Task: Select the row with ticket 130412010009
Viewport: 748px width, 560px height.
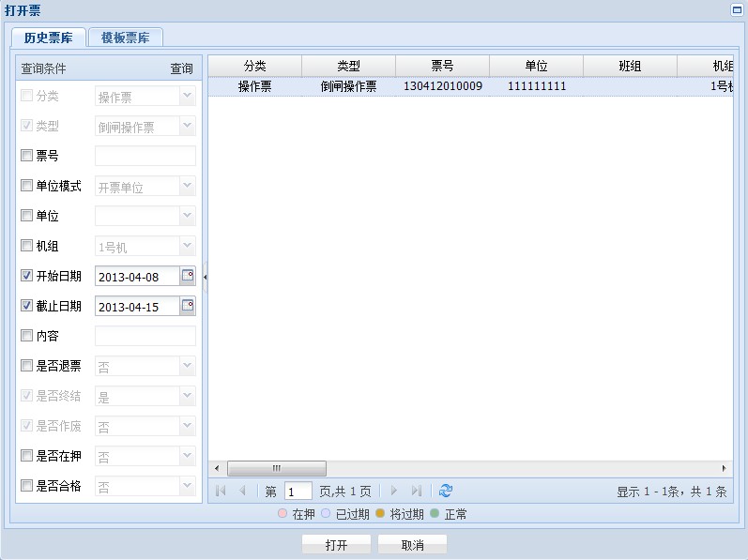Action: point(442,86)
